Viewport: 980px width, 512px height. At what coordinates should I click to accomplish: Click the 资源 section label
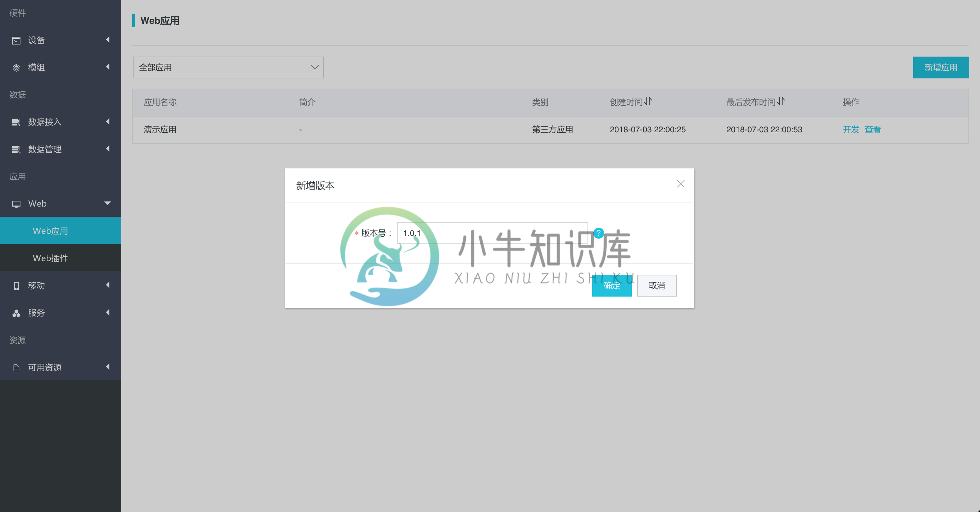[x=17, y=340]
